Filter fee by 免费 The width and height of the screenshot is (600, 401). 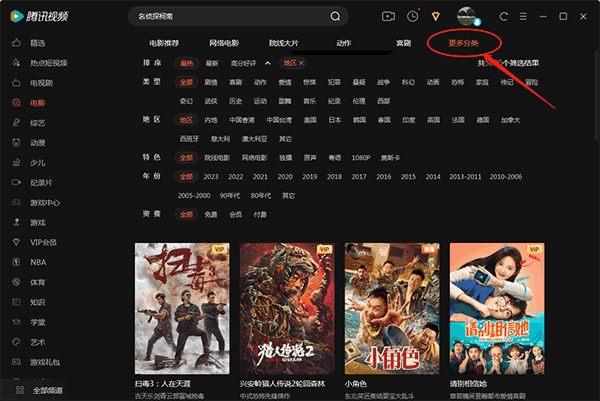[x=211, y=214]
